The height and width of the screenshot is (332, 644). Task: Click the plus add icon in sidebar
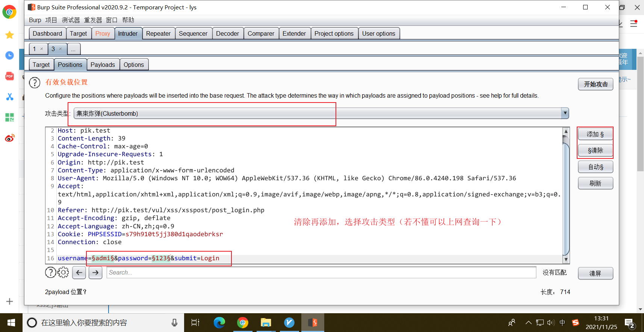tap(10, 301)
